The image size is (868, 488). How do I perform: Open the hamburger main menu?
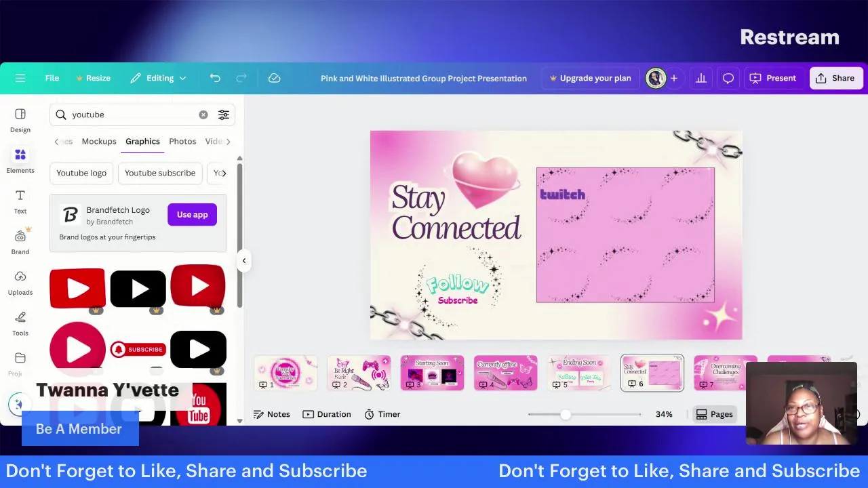(20, 78)
